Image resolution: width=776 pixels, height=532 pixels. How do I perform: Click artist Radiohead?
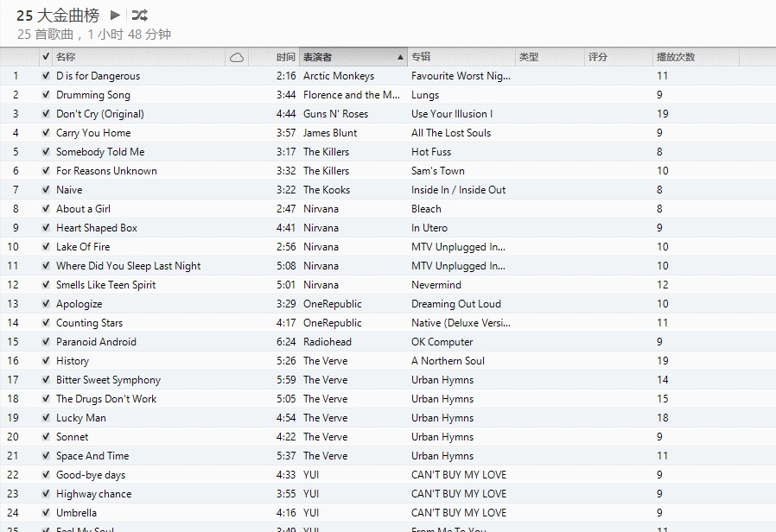(328, 342)
